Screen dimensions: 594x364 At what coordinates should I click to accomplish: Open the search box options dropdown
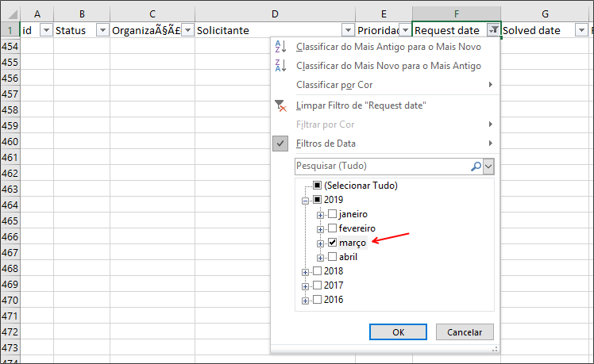click(x=488, y=166)
